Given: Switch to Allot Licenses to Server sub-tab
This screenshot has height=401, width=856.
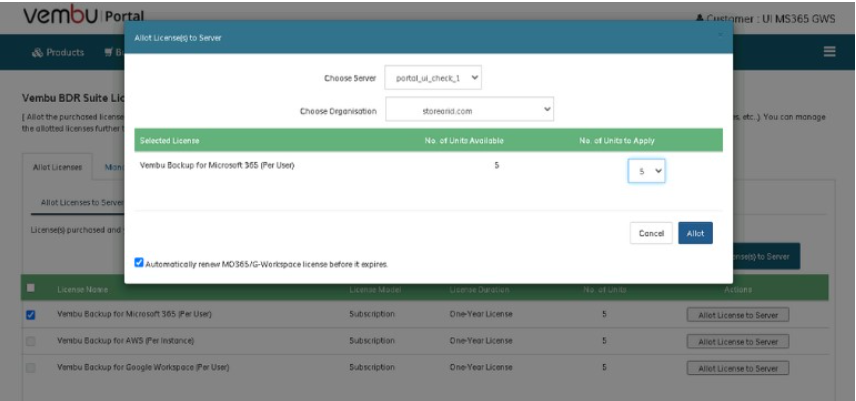Looking at the screenshot, I should click(82, 202).
